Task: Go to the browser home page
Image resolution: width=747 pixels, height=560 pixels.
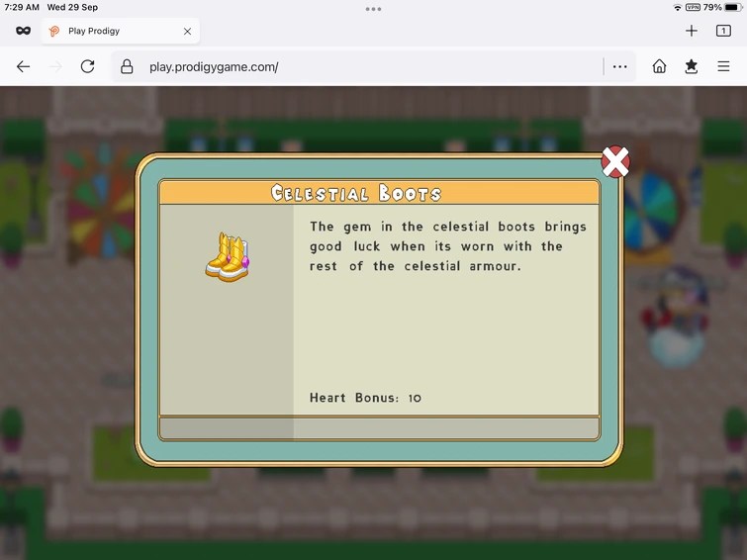Action: (659, 66)
